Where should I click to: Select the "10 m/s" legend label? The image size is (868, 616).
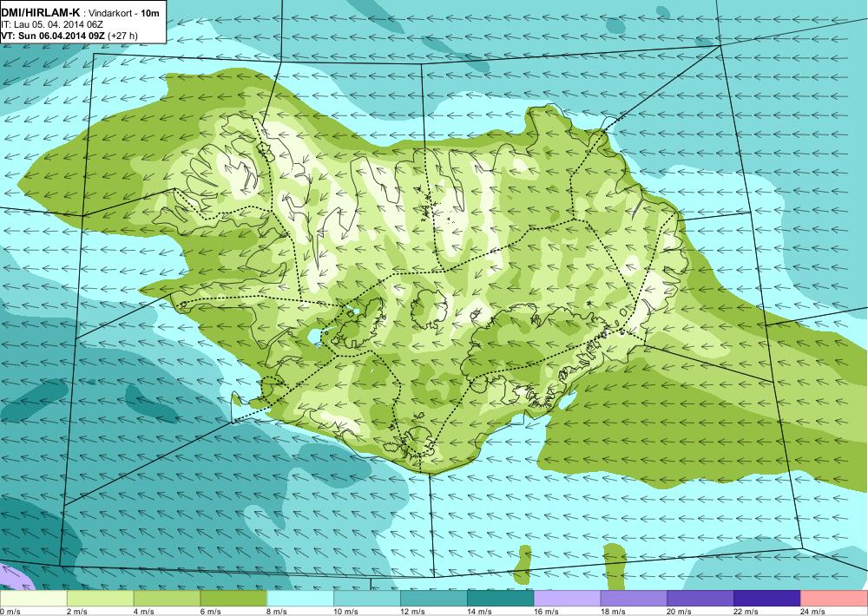pos(346,612)
